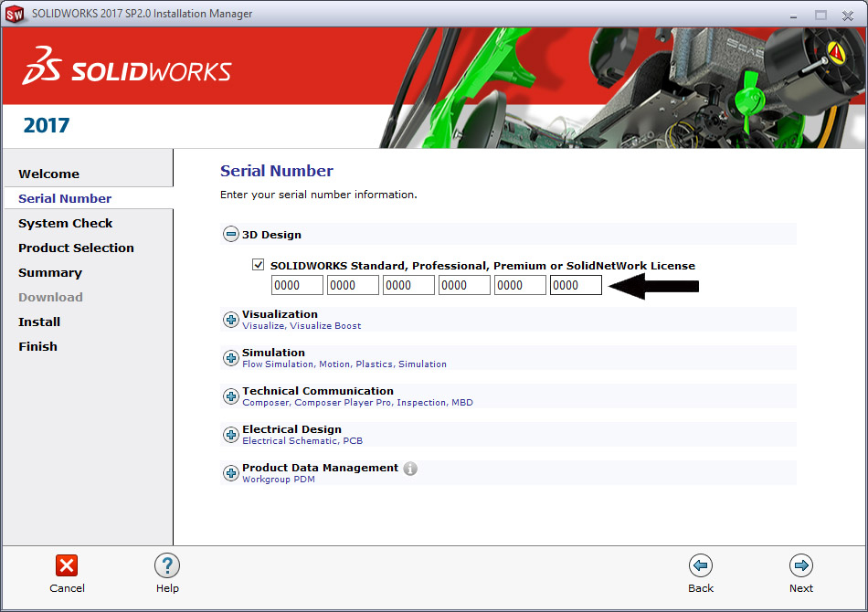The height and width of the screenshot is (612, 868).
Task: Click the third serial number field
Action: tap(408, 285)
